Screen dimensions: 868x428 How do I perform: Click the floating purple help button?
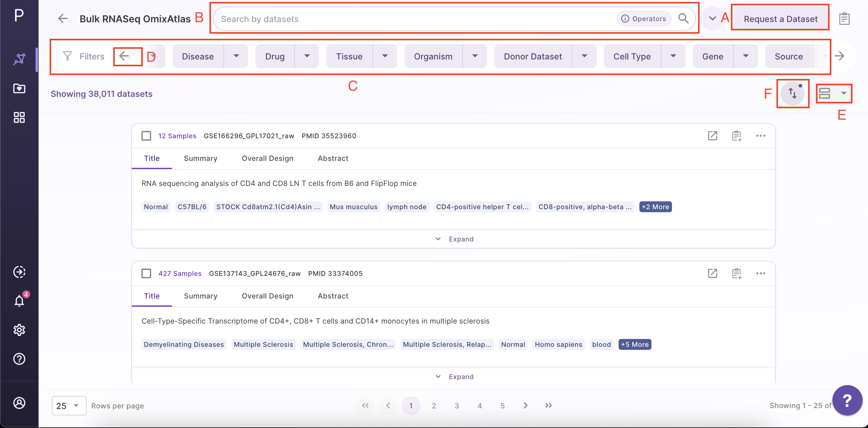(847, 400)
